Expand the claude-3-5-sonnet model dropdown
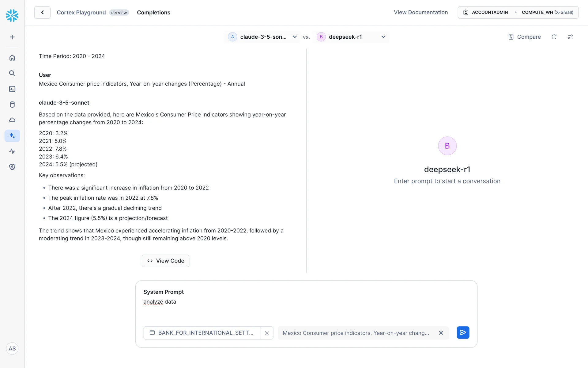The image size is (588, 368). pyautogui.click(x=262, y=37)
